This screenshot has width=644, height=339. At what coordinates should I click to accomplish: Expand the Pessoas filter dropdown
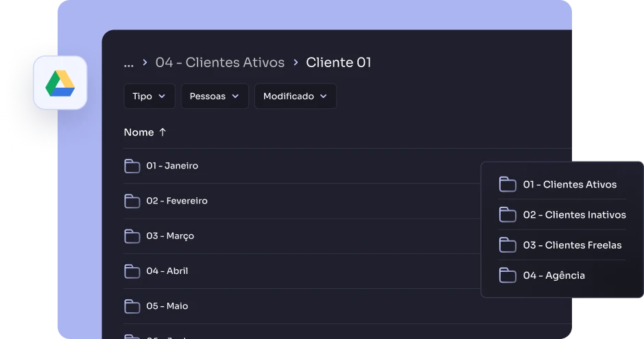click(214, 97)
